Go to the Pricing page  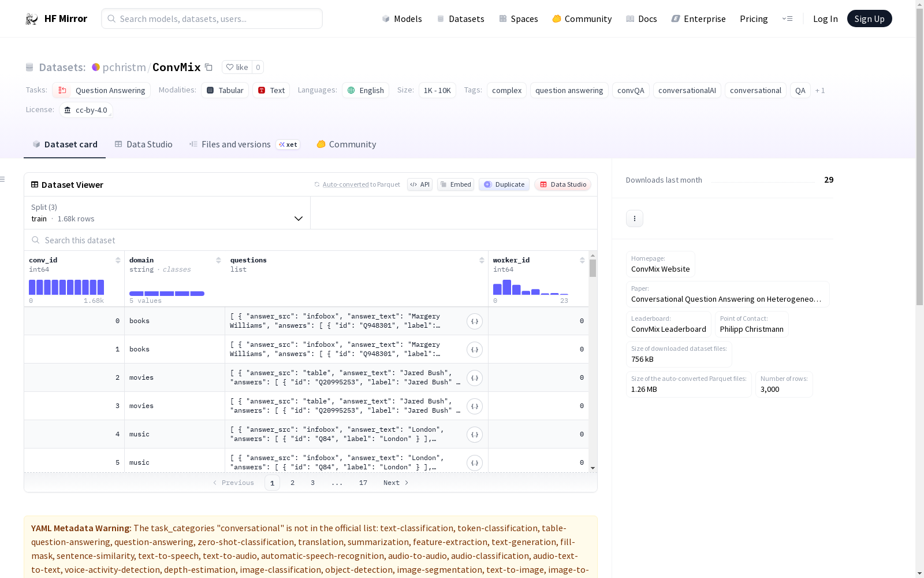coord(754,19)
